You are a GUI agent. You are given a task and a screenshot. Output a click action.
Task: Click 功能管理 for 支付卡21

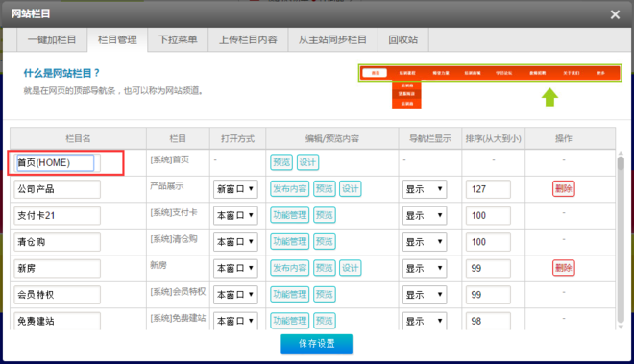289,215
